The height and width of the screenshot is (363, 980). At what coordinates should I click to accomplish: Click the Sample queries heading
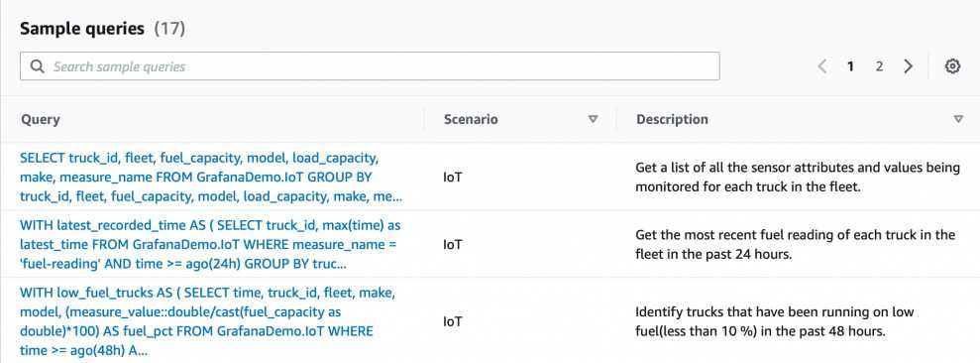82,28
